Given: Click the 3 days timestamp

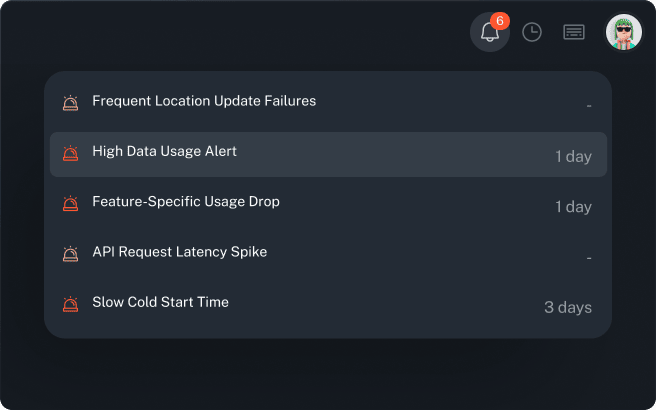Looking at the screenshot, I should pos(567,308).
